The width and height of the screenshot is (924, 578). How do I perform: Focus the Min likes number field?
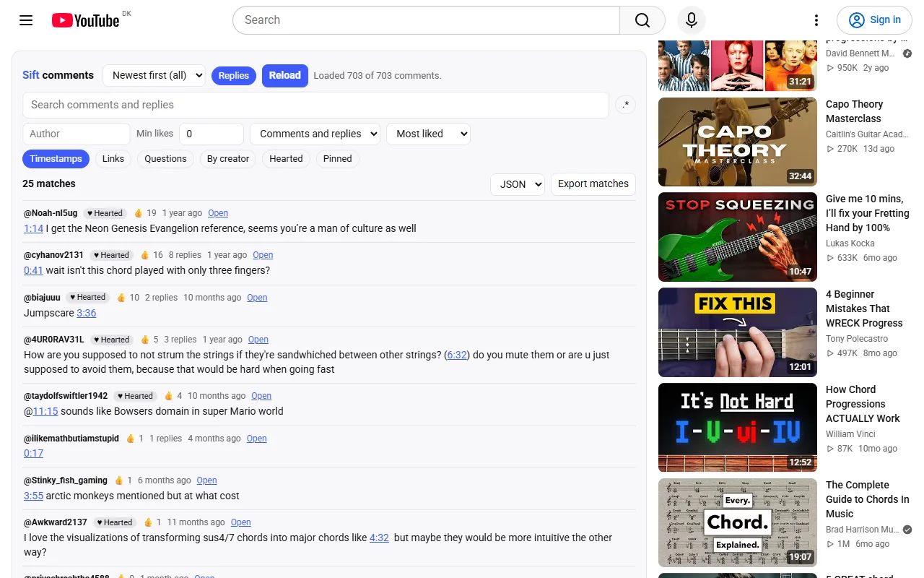coord(212,134)
